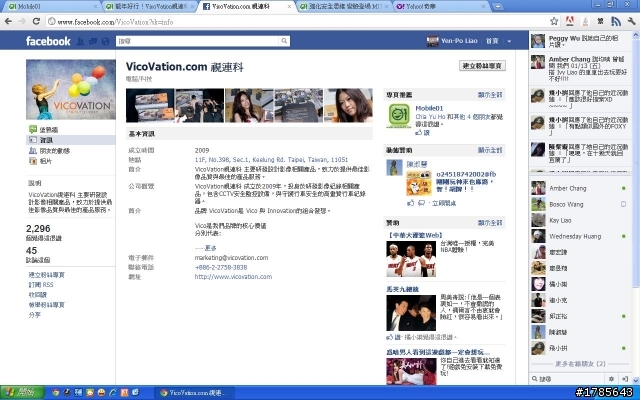Click the marketing@vicovation.com email text
Screen dimensions: 640x400
(231, 258)
